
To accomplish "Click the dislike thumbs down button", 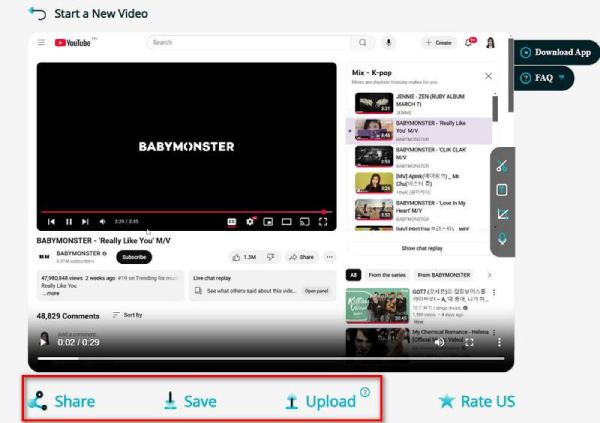I will (271, 257).
